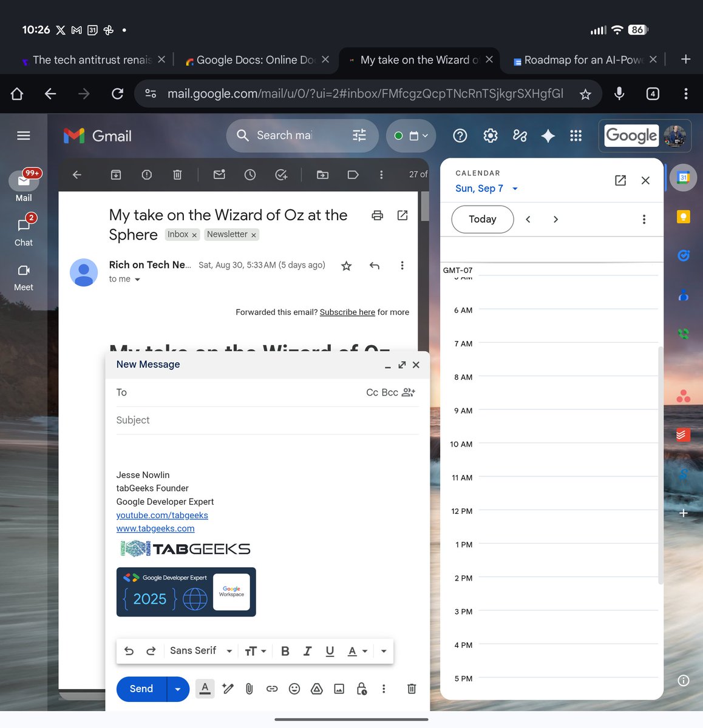The height and width of the screenshot is (728, 703).
Task: Enable confidential mode in compose
Action: tap(361, 689)
